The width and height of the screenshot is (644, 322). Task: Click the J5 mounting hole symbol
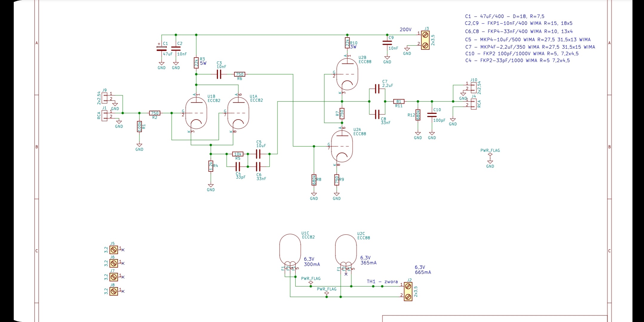click(x=114, y=250)
